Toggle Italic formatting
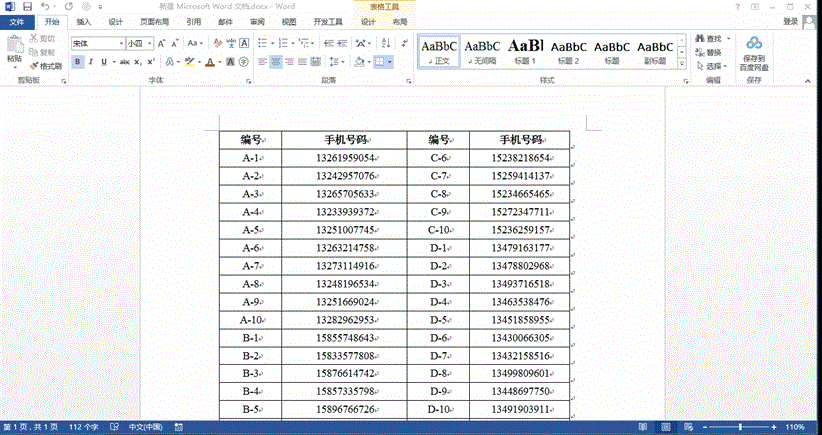This screenshot has width=822, height=435. click(x=90, y=62)
